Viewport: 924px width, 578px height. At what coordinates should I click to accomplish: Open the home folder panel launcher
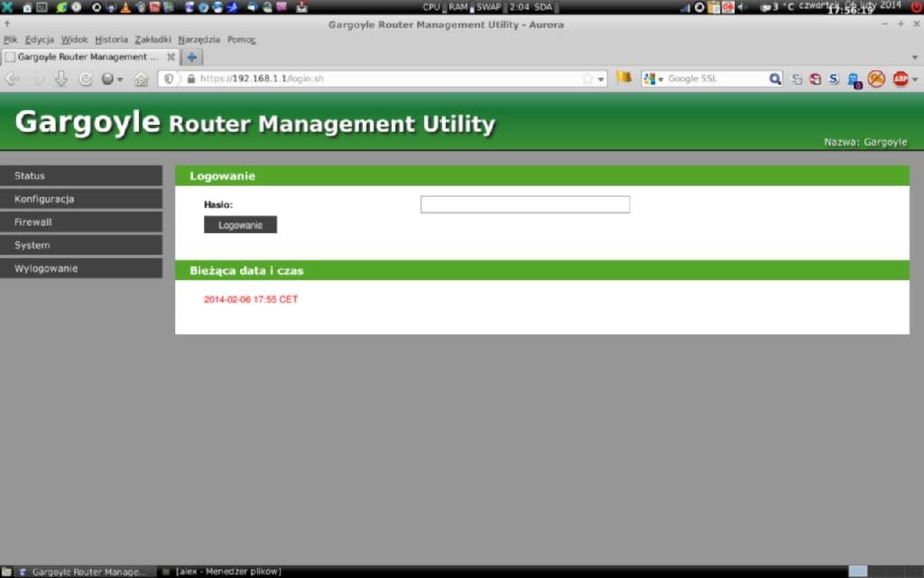[x=27, y=7]
